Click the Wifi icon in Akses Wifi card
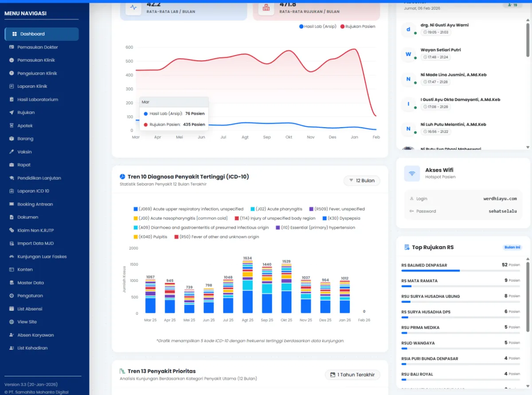 pos(412,173)
